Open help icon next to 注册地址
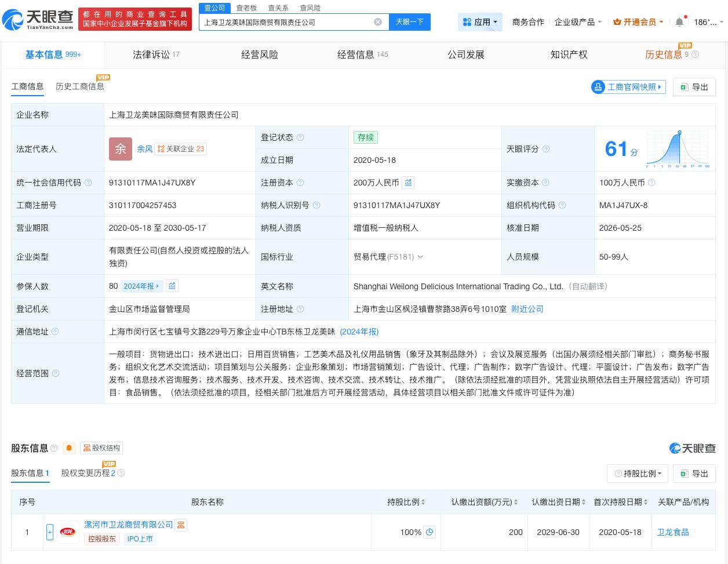Image resolution: width=728 pixels, height=564 pixels. pos(300,309)
